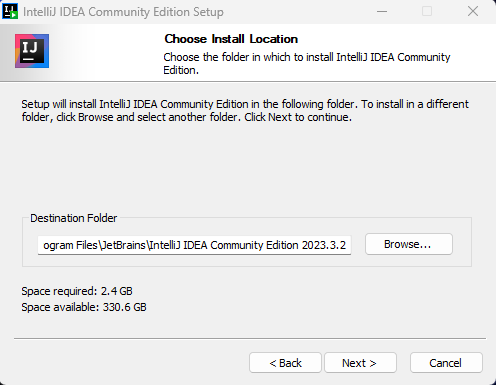Image resolution: width=496 pixels, height=385 pixels.
Task: Click the large IJ logo in header
Action: click(x=32, y=51)
